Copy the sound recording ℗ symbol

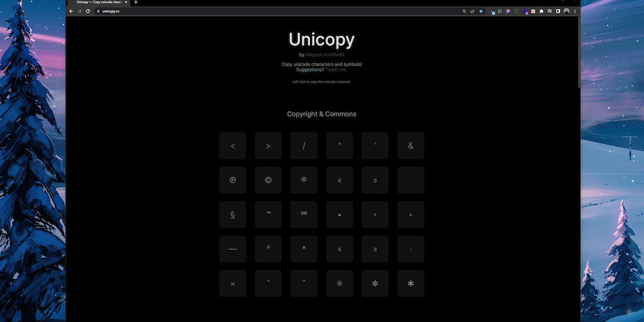233,180
